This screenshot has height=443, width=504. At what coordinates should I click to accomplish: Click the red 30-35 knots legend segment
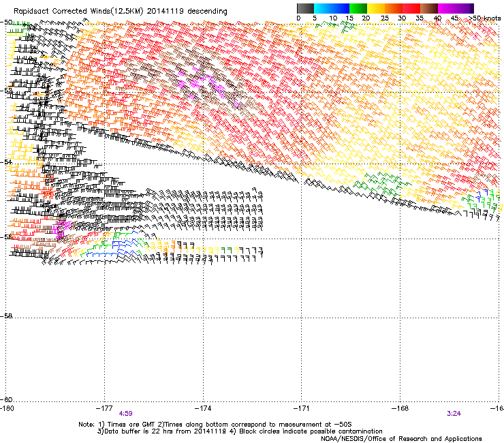(411, 8)
